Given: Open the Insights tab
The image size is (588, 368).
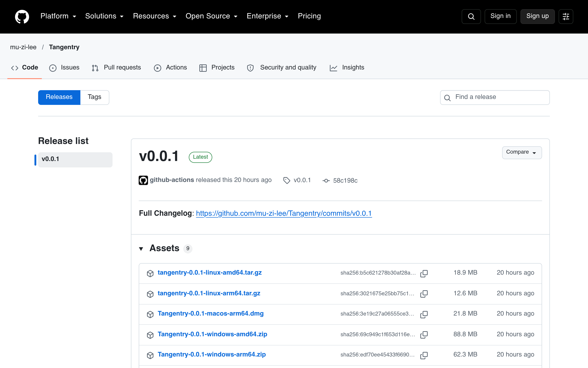Looking at the screenshot, I should [x=347, y=67].
